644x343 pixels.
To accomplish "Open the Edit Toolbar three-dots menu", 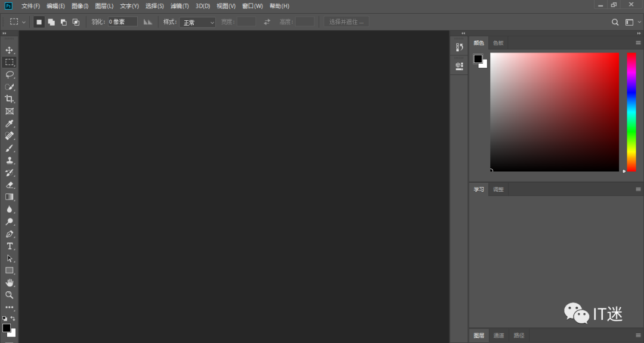I will [x=9, y=307].
